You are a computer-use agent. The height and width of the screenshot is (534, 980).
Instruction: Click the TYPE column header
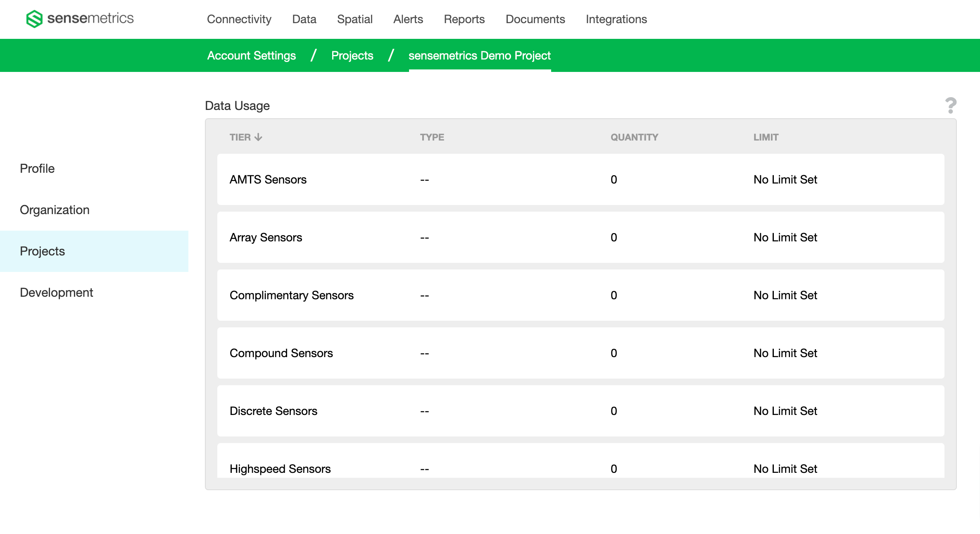coord(432,137)
